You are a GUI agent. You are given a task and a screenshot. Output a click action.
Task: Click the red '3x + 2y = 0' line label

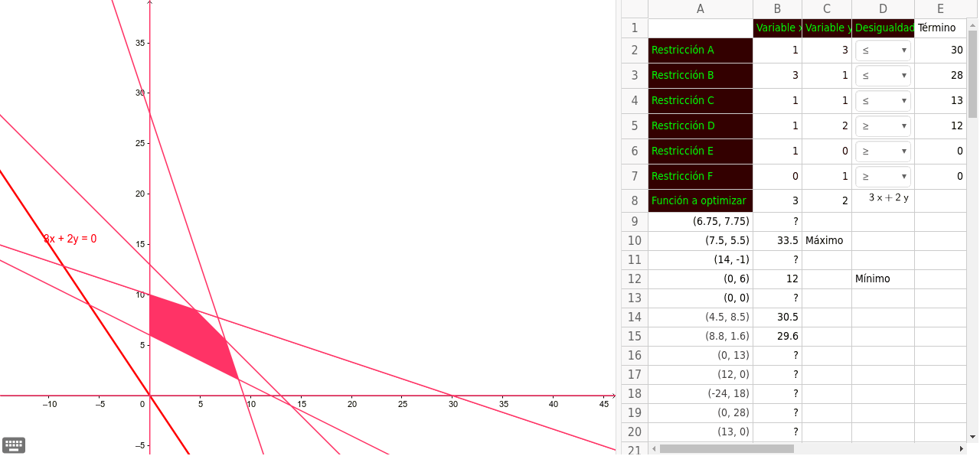[x=70, y=239]
